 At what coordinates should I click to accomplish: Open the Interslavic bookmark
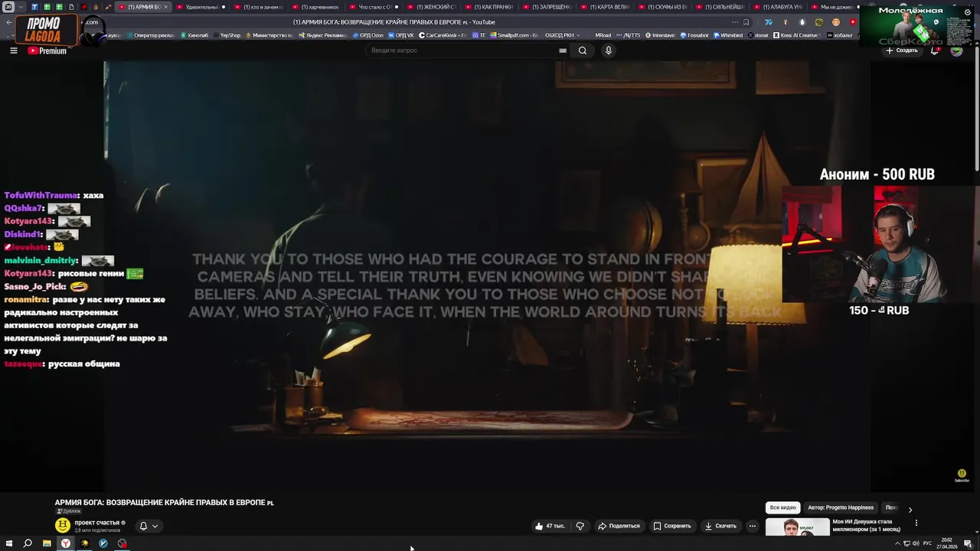pyautogui.click(x=661, y=35)
